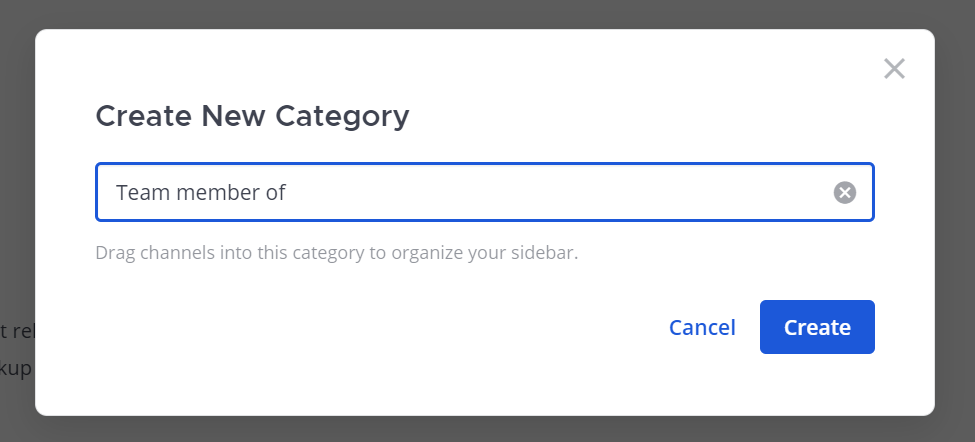Screen dimensions: 975x442
Task: Click the gray X at dialog corner
Action: (x=894, y=68)
